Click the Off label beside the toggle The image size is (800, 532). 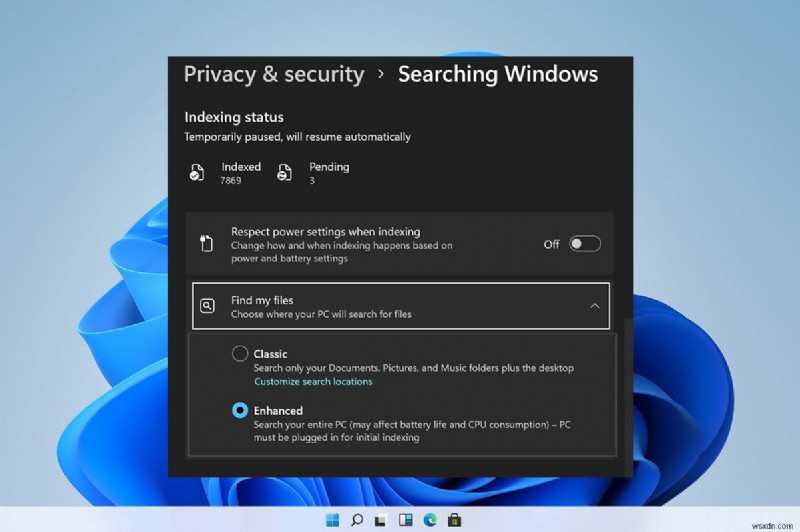click(551, 244)
